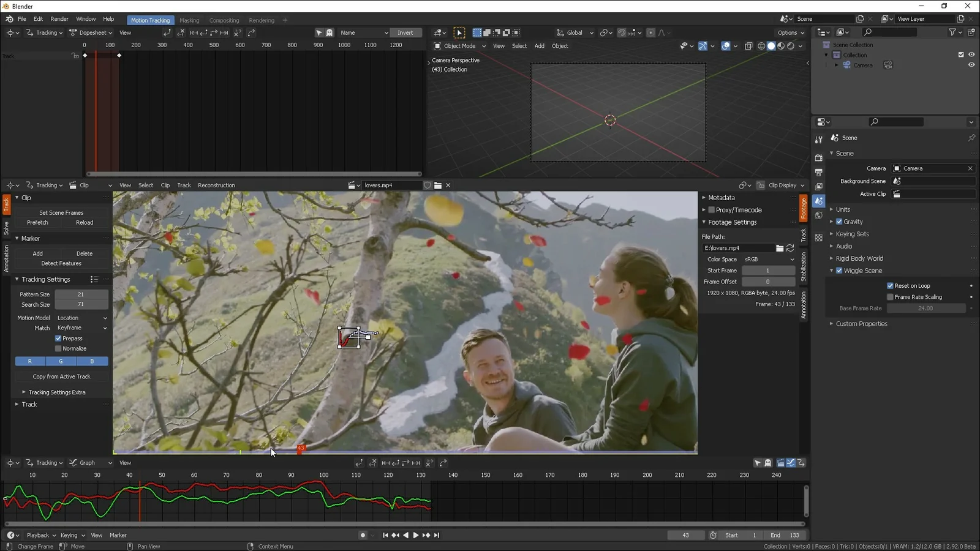Click the rendered viewport shading icon
Viewport: 980px width, 551px height.
point(792,45)
